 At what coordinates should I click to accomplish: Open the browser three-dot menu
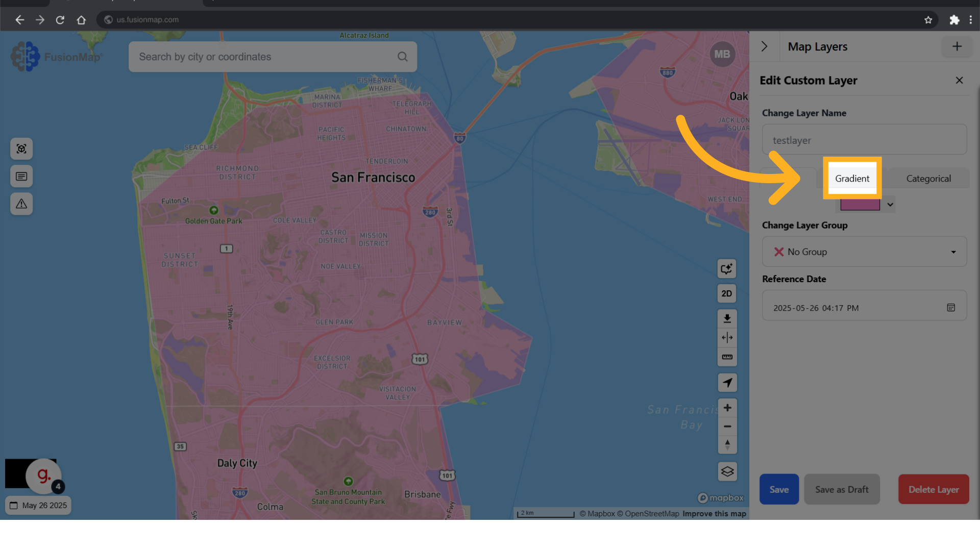(x=971, y=20)
